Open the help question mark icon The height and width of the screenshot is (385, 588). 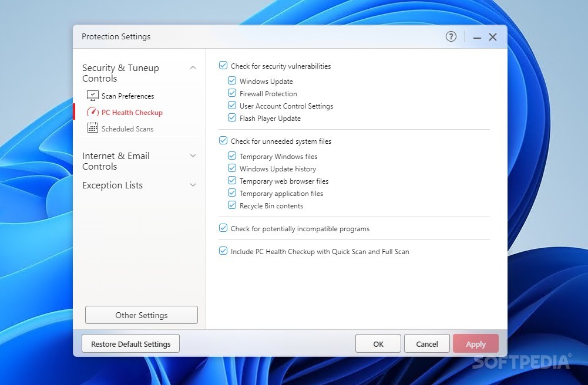pos(451,37)
